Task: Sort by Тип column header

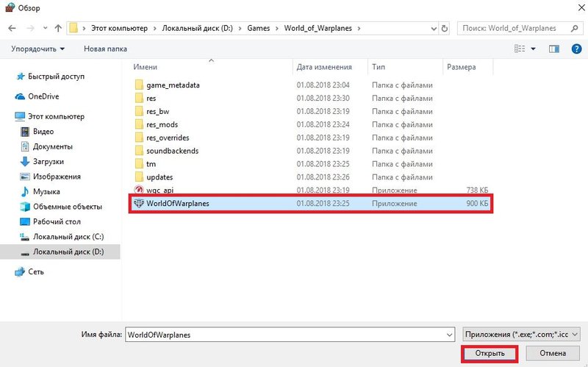Action: click(x=379, y=67)
